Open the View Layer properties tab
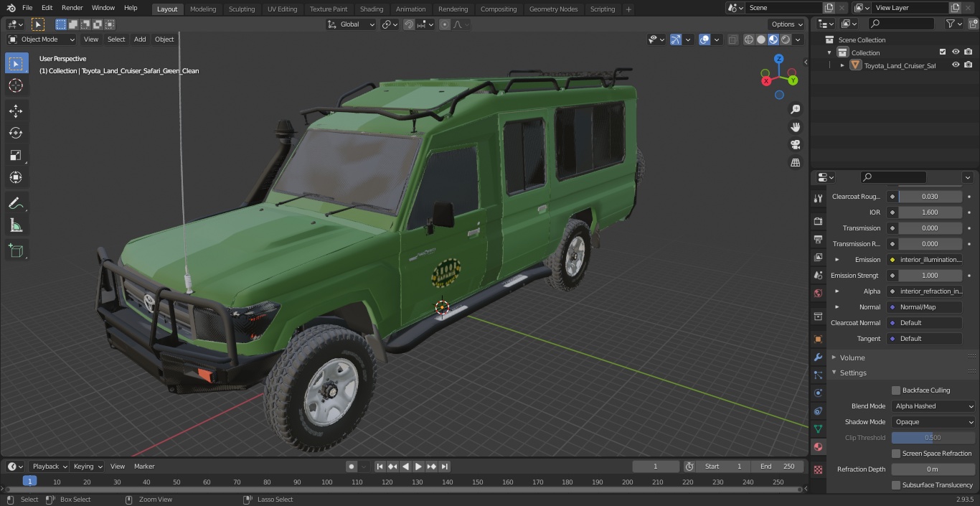980x506 pixels. click(x=818, y=257)
